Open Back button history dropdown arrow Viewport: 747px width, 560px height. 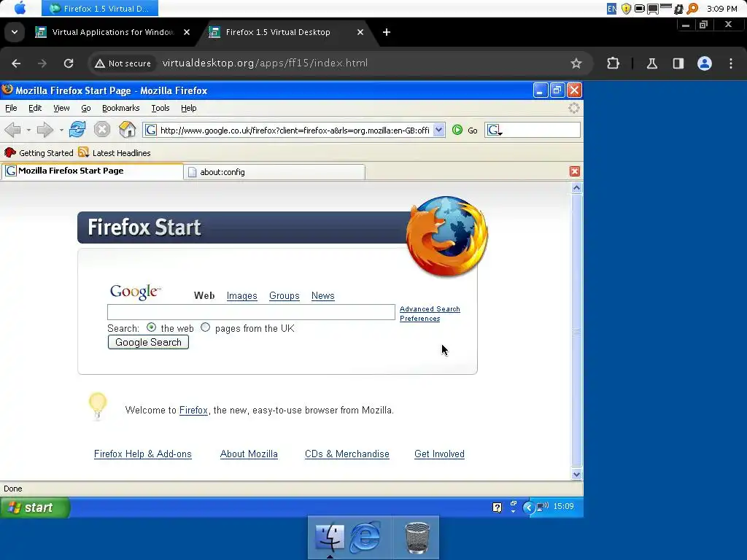click(28, 130)
